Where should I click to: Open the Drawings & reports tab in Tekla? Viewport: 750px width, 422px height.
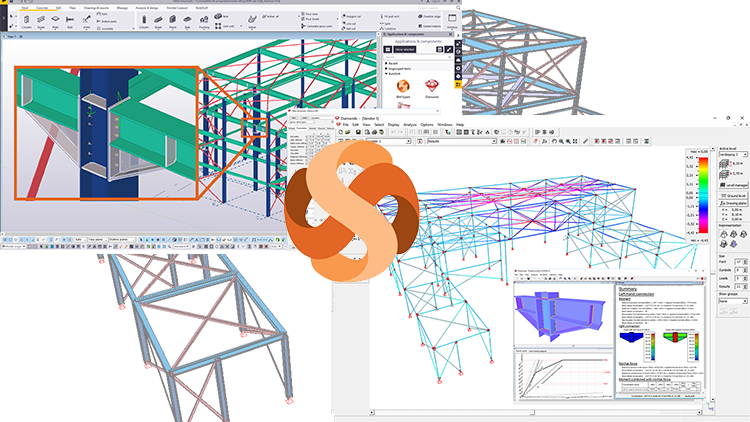coord(96,8)
